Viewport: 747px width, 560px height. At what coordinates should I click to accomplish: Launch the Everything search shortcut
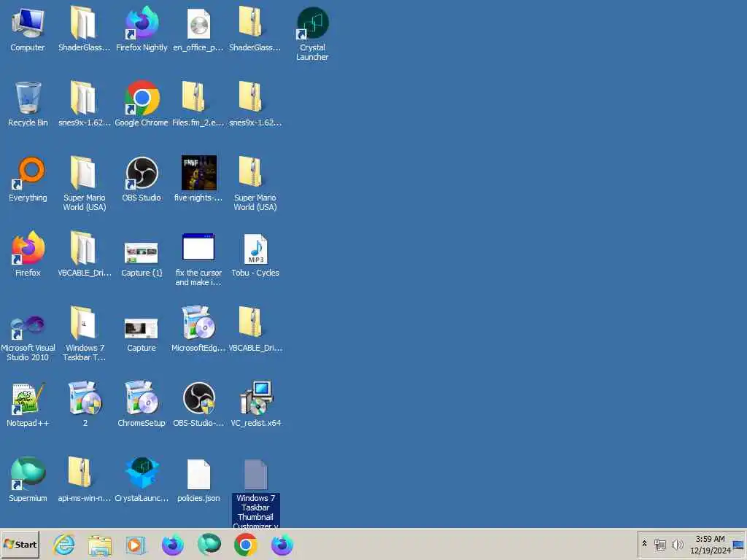click(x=28, y=179)
